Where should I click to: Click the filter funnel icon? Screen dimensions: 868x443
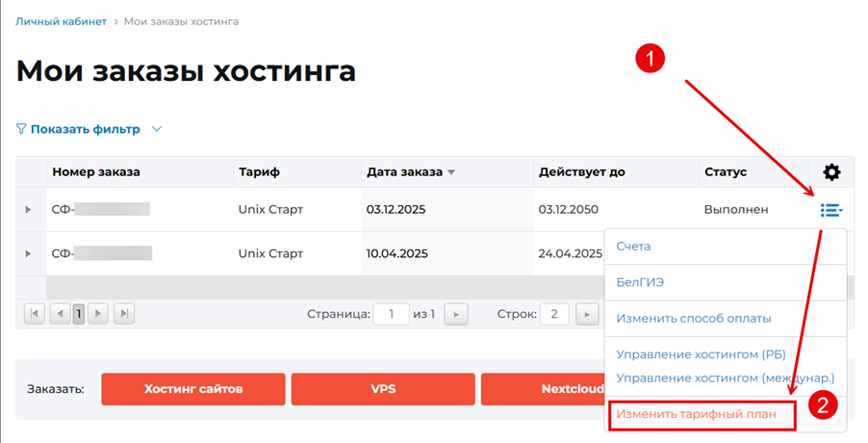21,129
